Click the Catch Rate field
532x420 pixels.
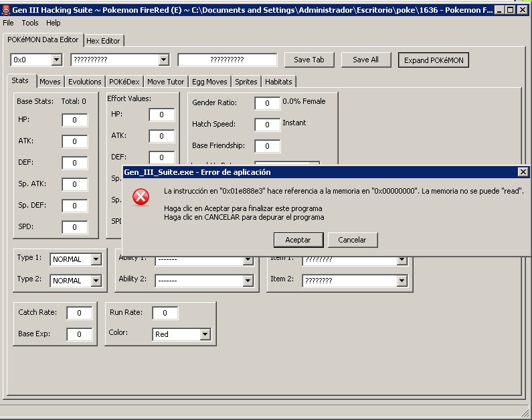[79, 313]
